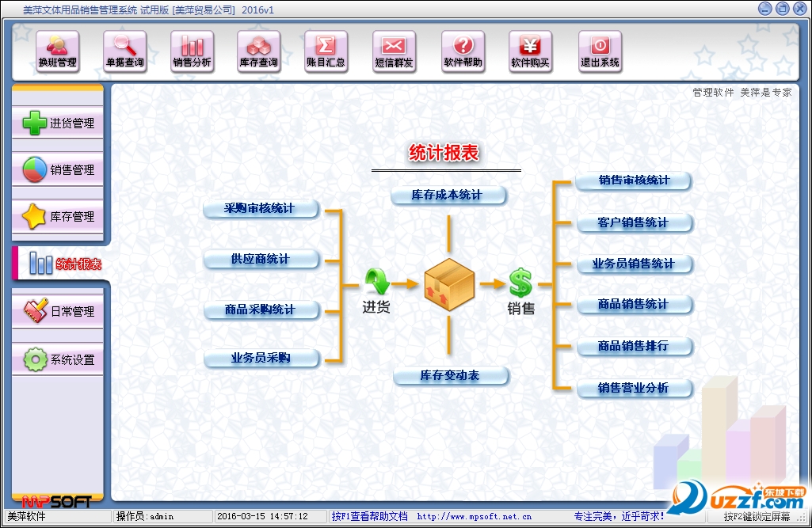This screenshot has height=528, width=812.
Task: Switch to 系统设置 in the sidebar
Action: click(x=58, y=359)
